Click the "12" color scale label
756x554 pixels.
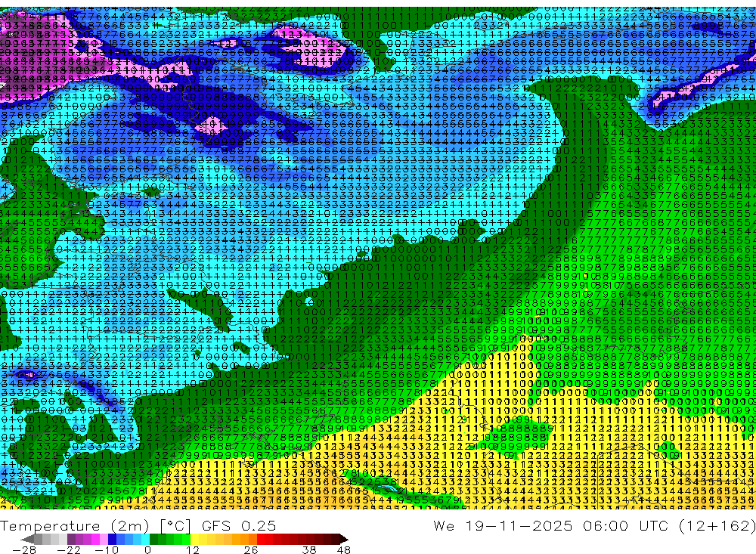click(193, 550)
